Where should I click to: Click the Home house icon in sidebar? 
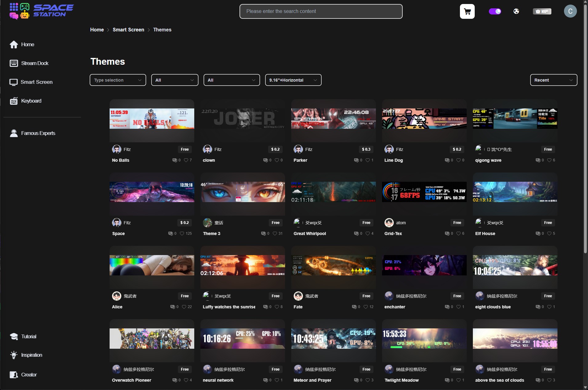click(x=14, y=45)
